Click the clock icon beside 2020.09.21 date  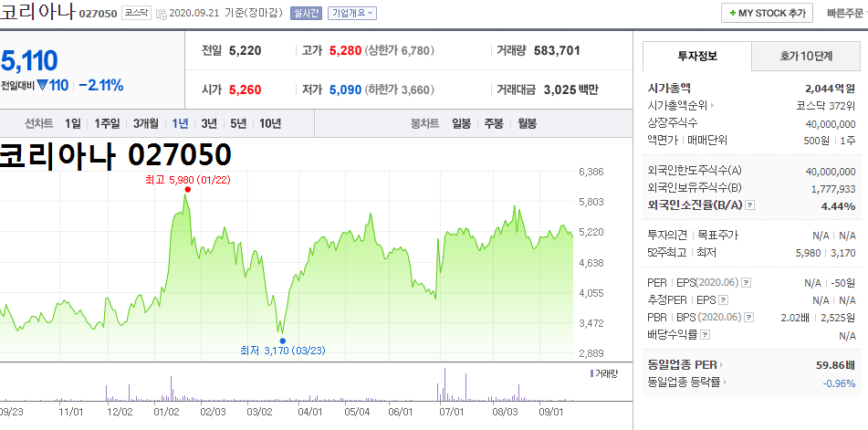tap(161, 14)
